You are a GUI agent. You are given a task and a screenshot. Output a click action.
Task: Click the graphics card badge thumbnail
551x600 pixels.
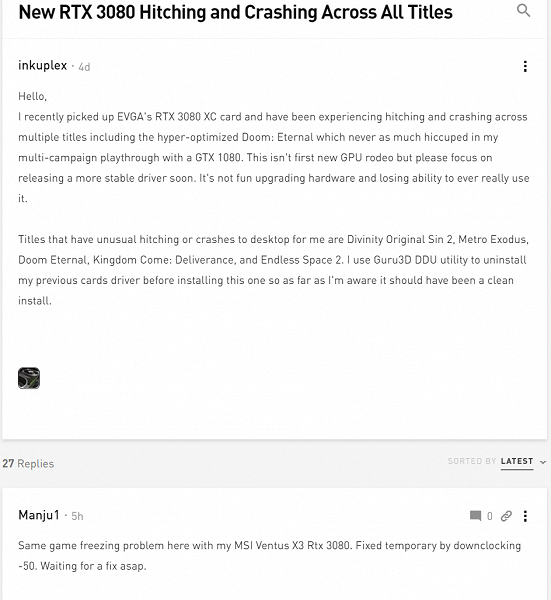pyautogui.click(x=29, y=378)
